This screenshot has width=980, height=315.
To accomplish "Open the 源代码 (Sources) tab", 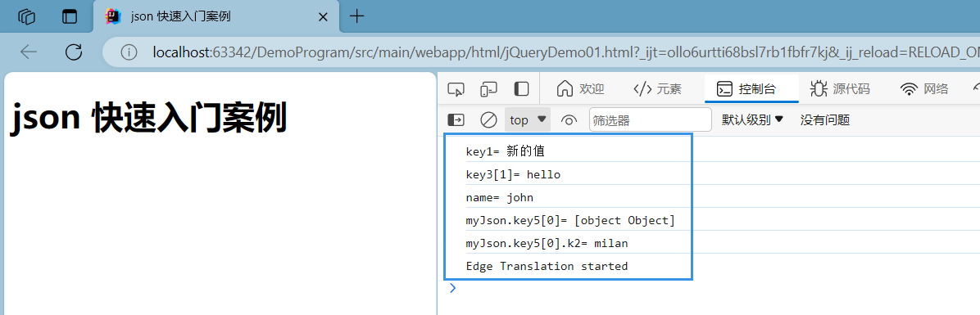I will (x=839, y=89).
